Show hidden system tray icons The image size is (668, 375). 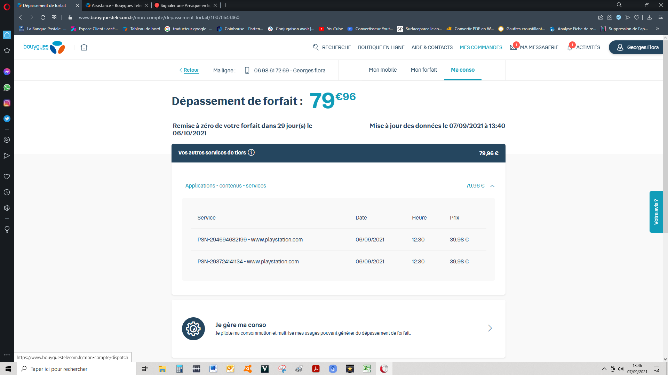click(x=604, y=369)
